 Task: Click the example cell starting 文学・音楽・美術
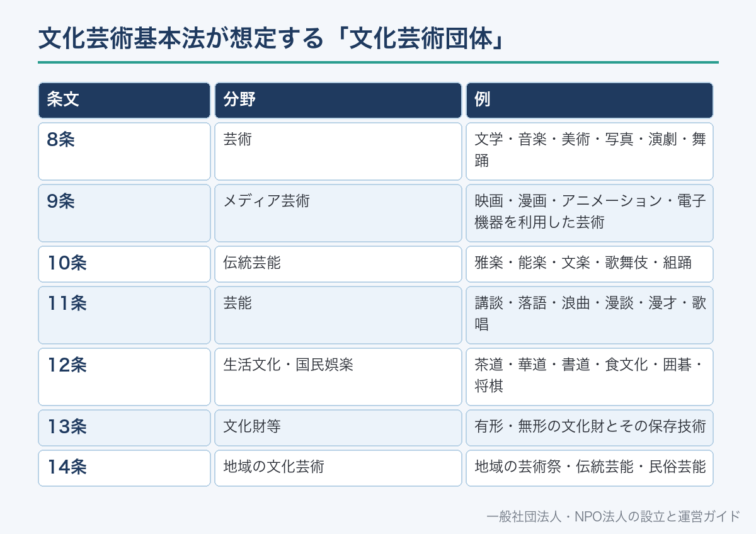click(x=590, y=151)
